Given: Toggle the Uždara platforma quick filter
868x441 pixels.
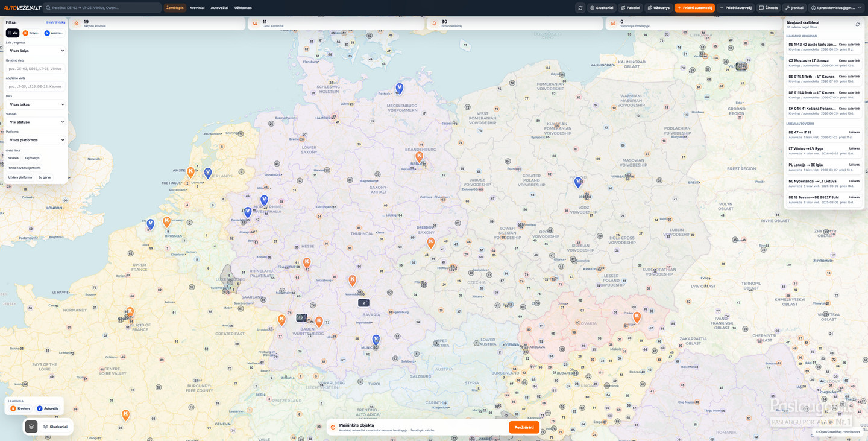Looking at the screenshot, I should pyautogui.click(x=20, y=177).
